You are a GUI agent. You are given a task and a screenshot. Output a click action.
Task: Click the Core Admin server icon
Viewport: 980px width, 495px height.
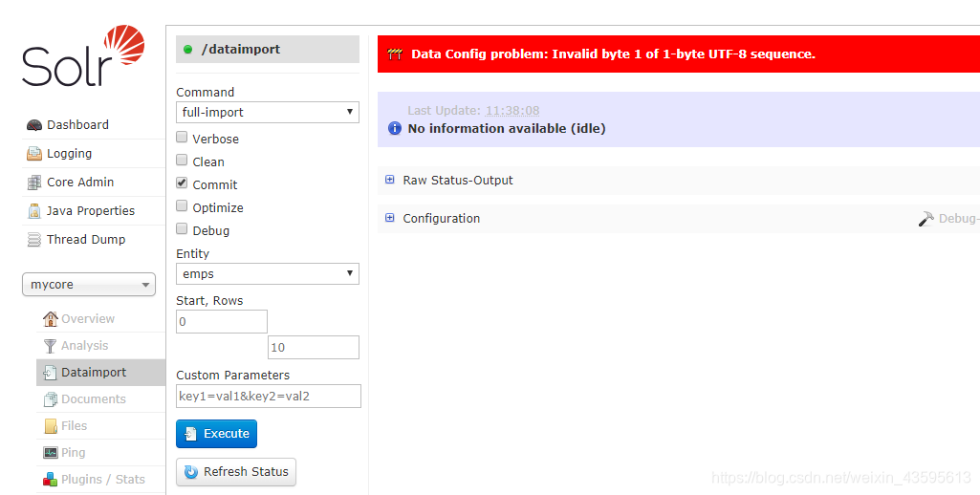click(x=34, y=183)
